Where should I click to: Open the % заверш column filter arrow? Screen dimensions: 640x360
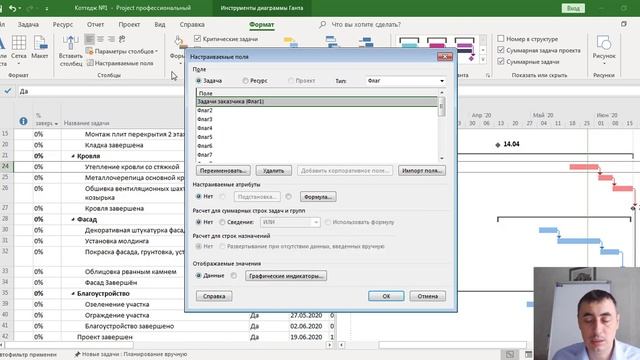click(56, 123)
